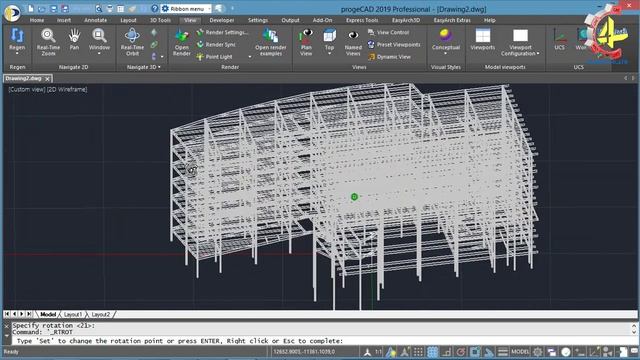Click the Conceptual visual style icon
640x360 pixels.
click(x=445, y=36)
